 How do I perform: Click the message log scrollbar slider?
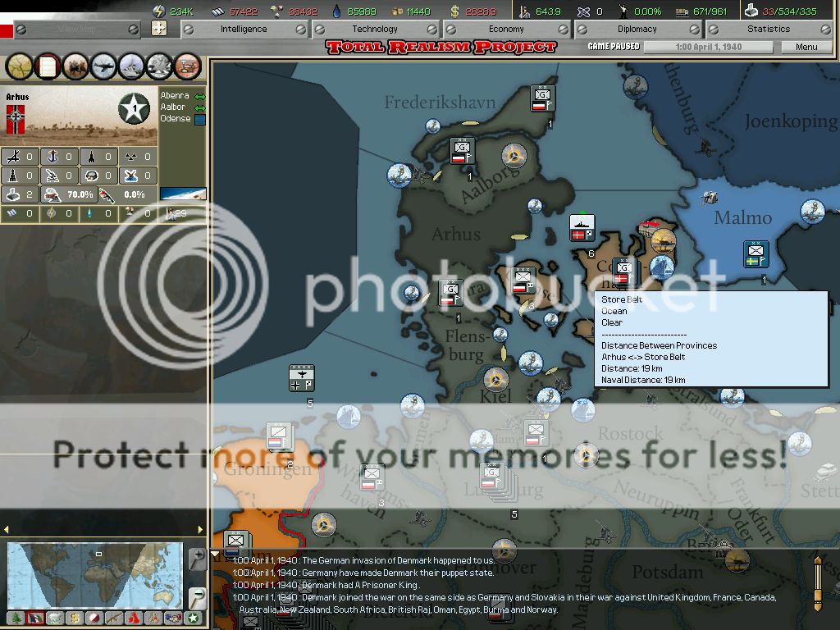[x=817, y=582]
